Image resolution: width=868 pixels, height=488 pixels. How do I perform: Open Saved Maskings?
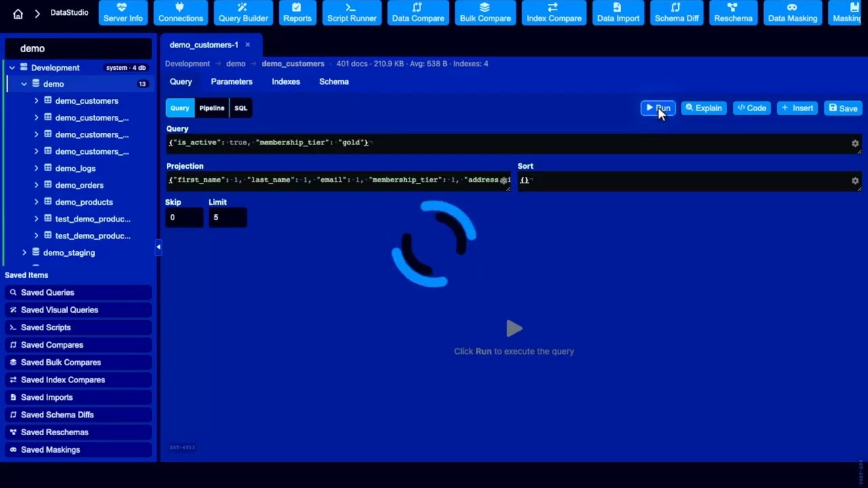tap(79, 450)
